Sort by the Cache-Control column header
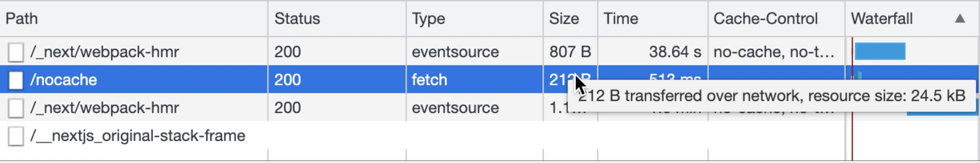980x163 pixels. pos(765,19)
